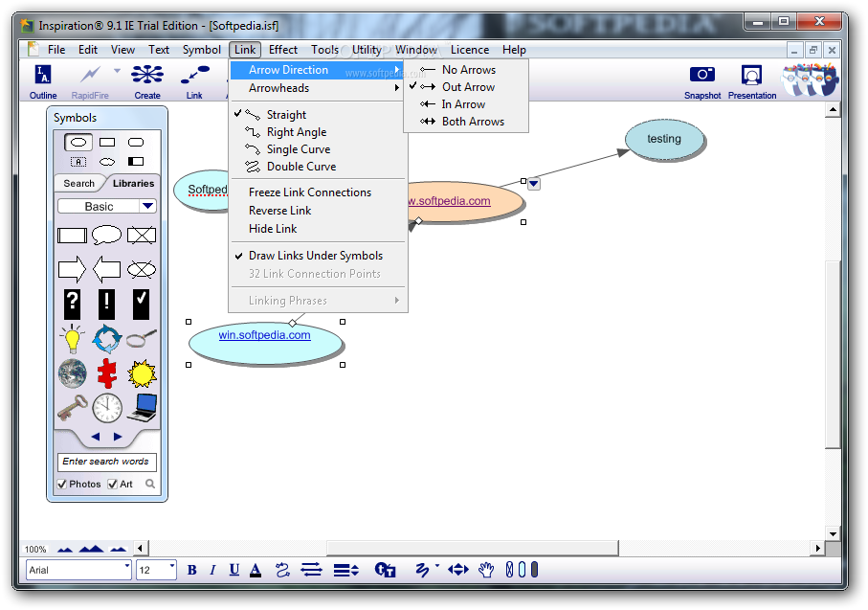The height and width of the screenshot is (610, 868).
Task: Choose the blue cycle arrows symbol
Action: tap(107, 339)
